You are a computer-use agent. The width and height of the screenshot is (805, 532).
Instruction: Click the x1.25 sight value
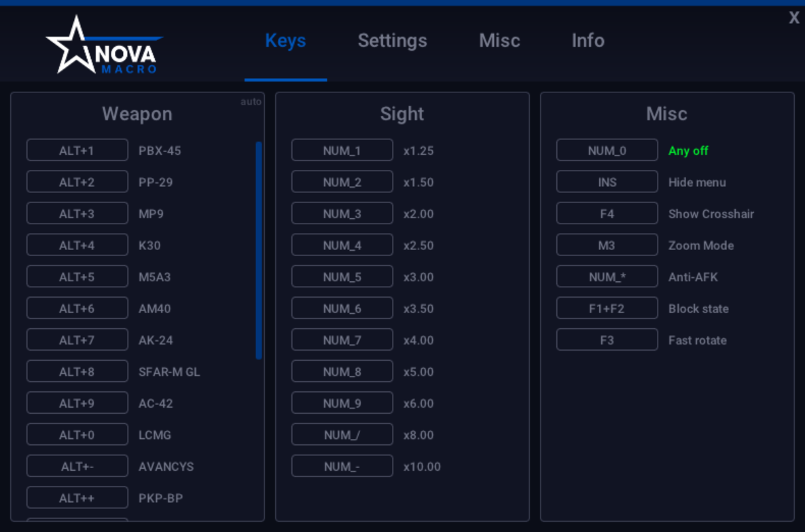pyautogui.click(x=418, y=150)
